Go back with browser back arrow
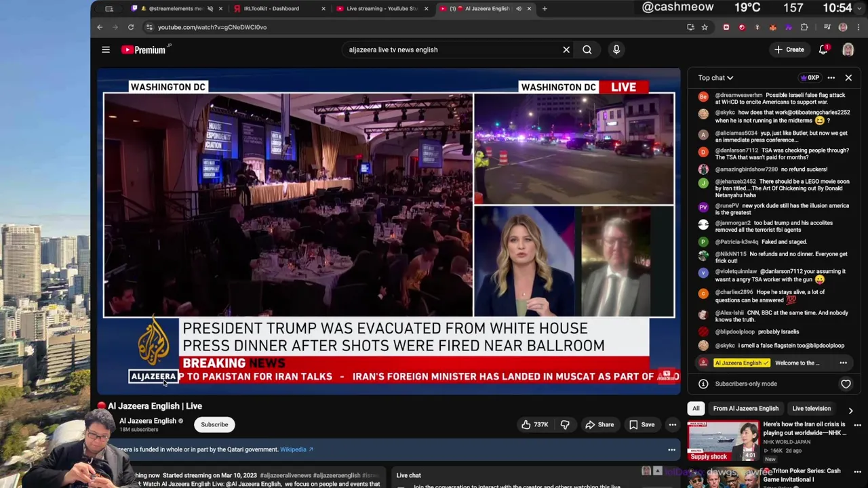868x488 pixels. pos(100,27)
